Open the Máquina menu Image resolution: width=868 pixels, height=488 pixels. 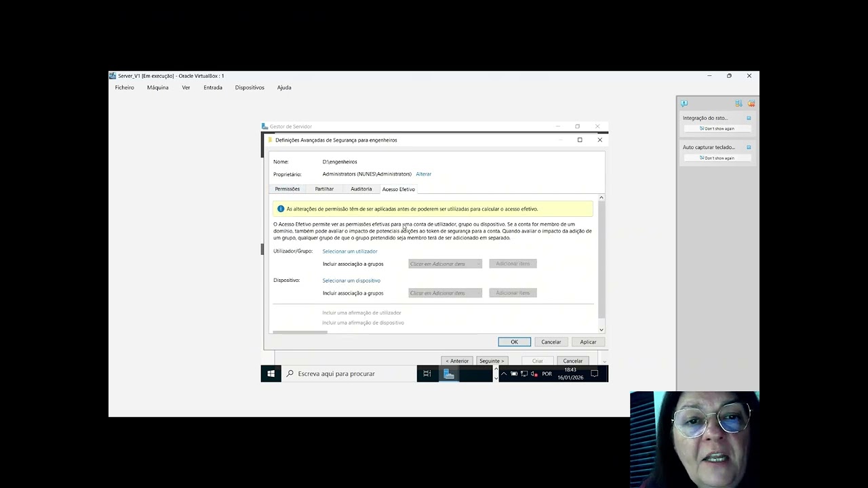157,87
